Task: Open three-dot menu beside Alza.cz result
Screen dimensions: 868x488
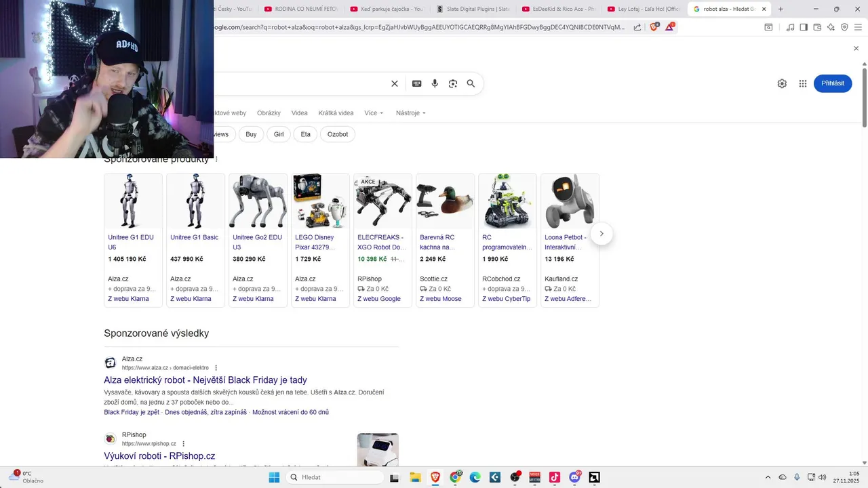Action: 216,368
